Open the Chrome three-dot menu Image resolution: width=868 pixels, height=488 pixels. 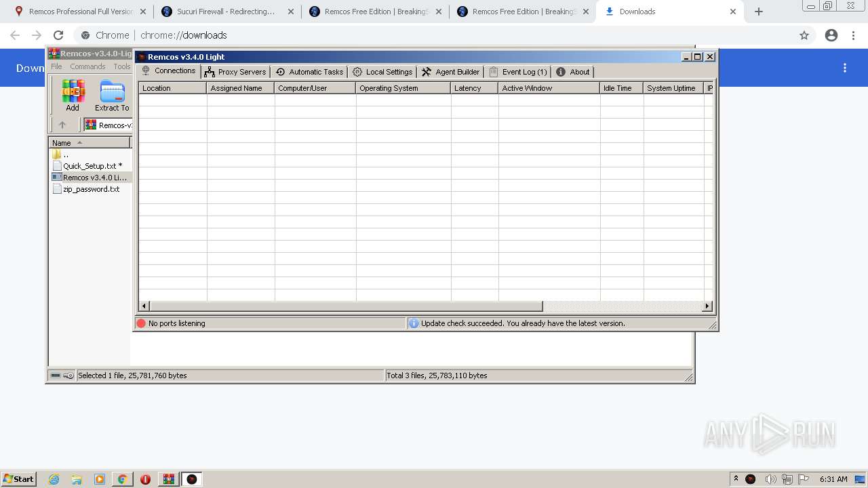[854, 35]
